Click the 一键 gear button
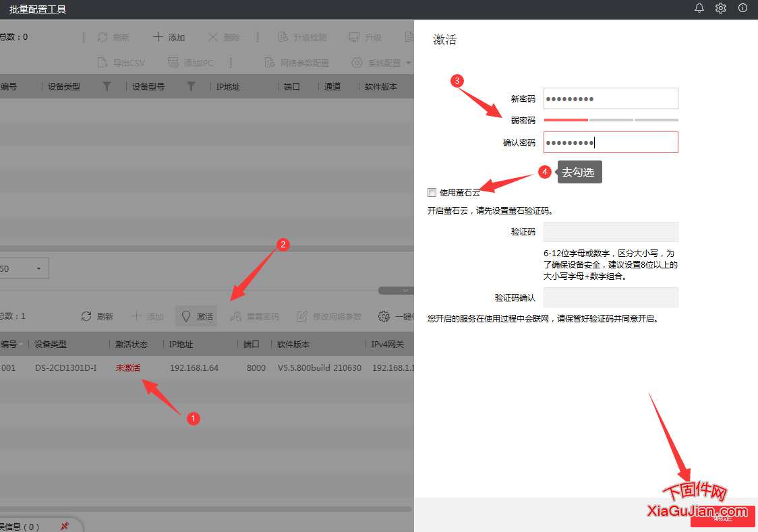The width and height of the screenshot is (758, 532). (395, 316)
